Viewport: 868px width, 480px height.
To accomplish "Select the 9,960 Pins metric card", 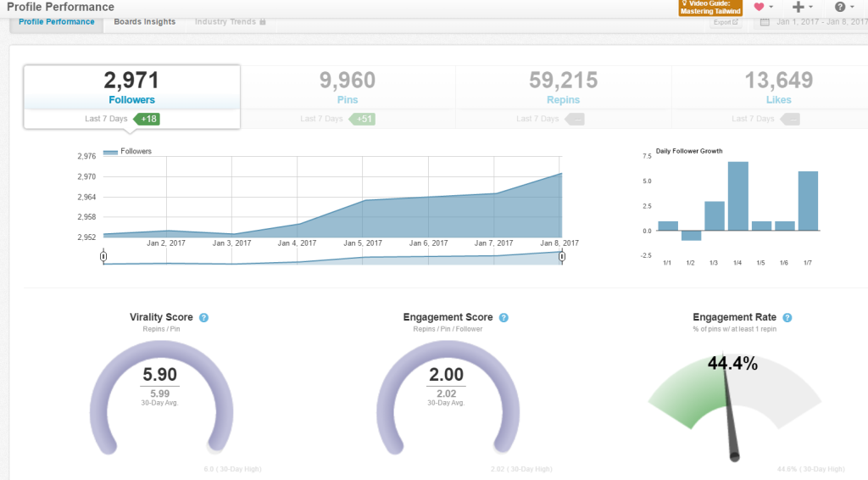I will pos(348,97).
